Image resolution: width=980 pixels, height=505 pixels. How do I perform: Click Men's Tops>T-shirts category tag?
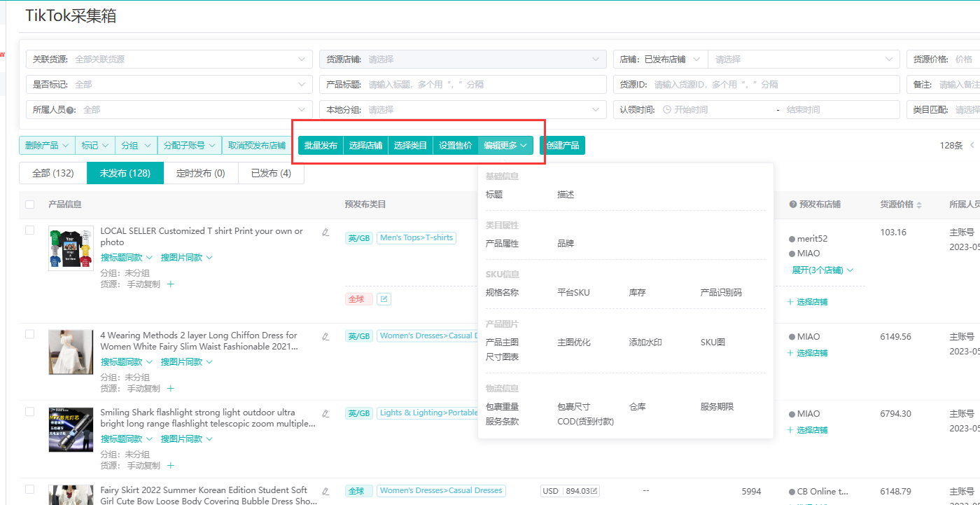[416, 238]
